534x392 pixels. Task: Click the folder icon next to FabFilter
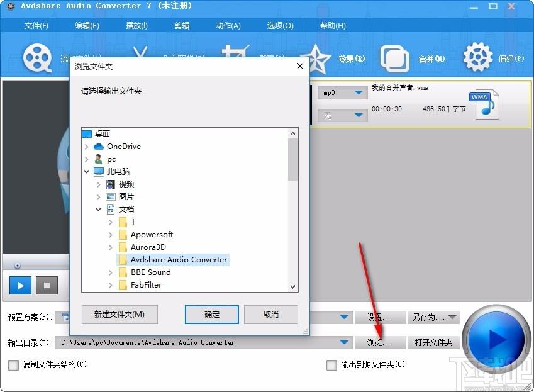tap(123, 285)
